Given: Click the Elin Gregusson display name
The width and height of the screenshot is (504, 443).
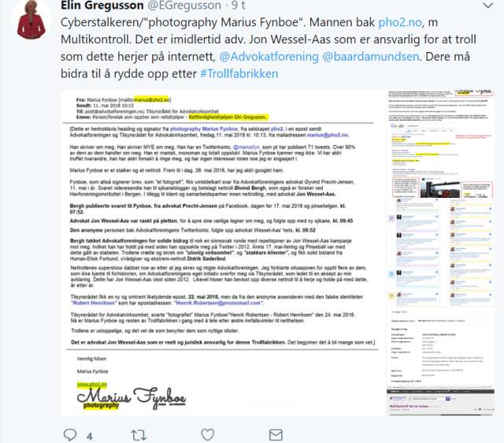Looking at the screenshot, I should [x=102, y=6].
